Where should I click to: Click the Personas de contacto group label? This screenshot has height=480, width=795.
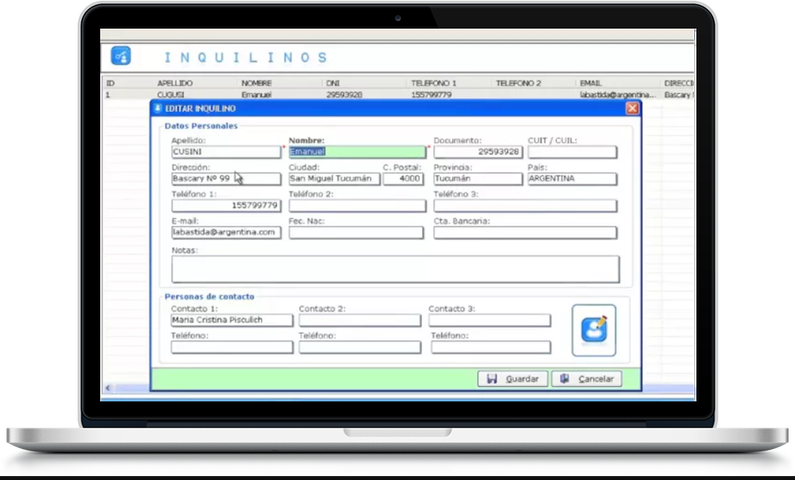pos(209,297)
